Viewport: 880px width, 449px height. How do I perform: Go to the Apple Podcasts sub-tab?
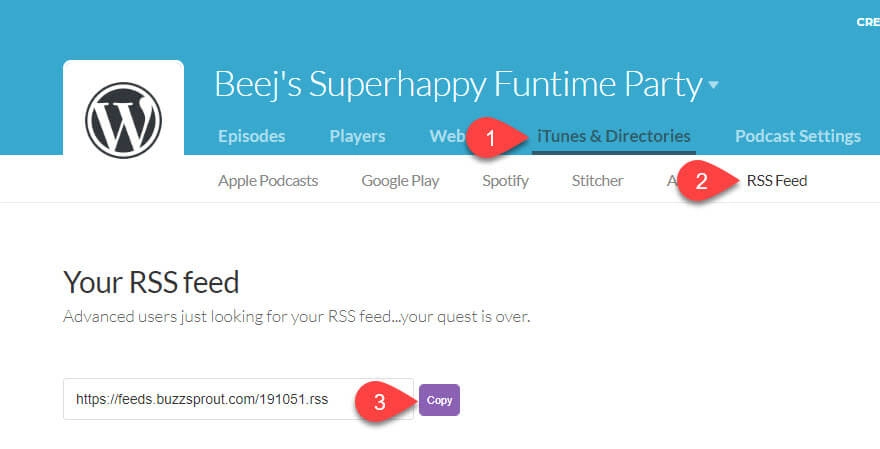268,181
